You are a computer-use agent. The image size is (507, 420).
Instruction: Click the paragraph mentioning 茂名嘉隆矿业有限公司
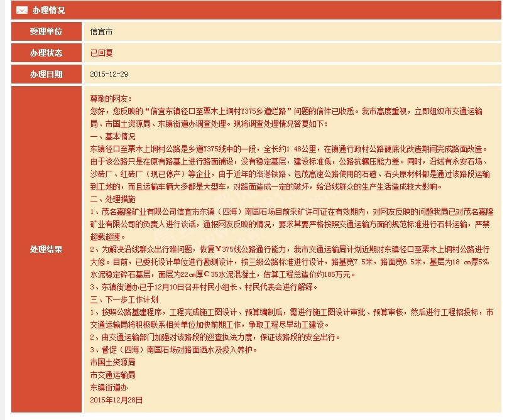(x=292, y=224)
